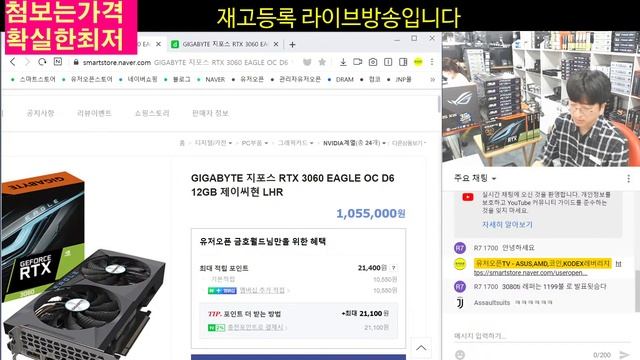Open the 주요 채팅 chat filter dropdown
The width and height of the screenshot is (640, 360).
(x=475, y=178)
